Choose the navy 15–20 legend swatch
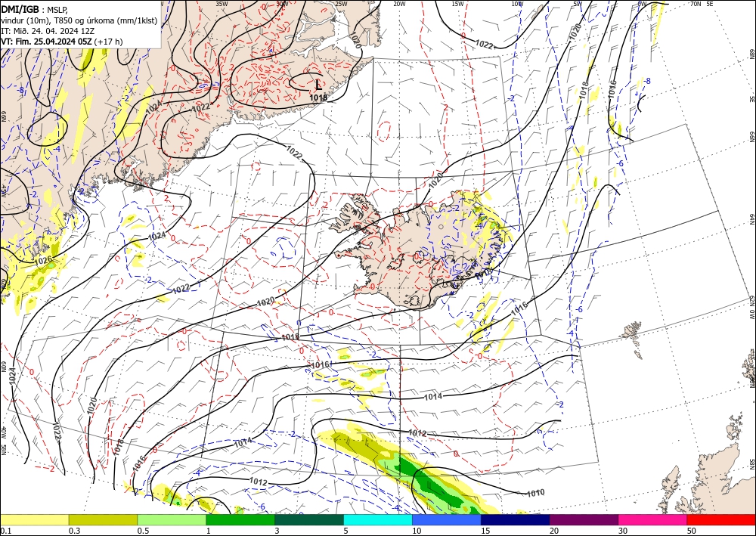This screenshot has width=756, height=536. pos(516,519)
